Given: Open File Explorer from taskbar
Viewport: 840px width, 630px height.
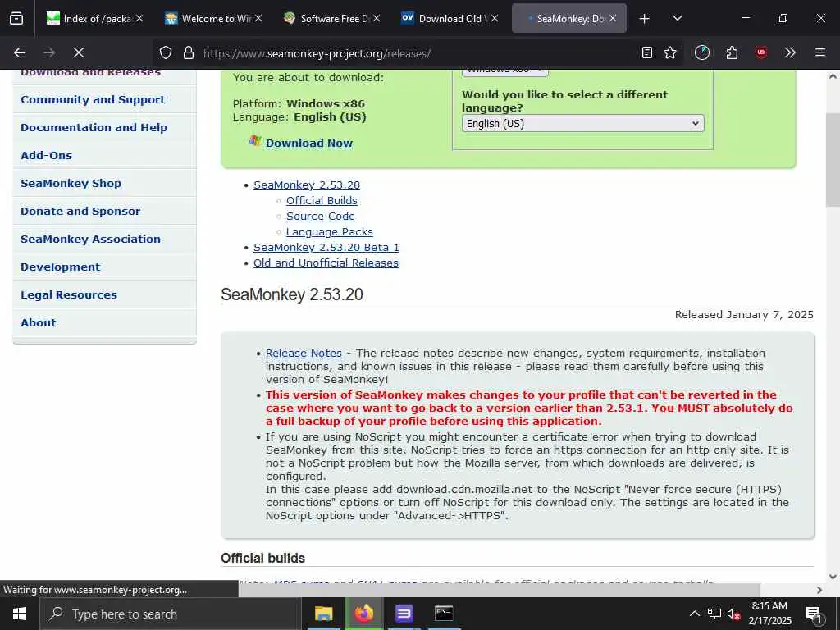Looking at the screenshot, I should [x=323, y=614].
